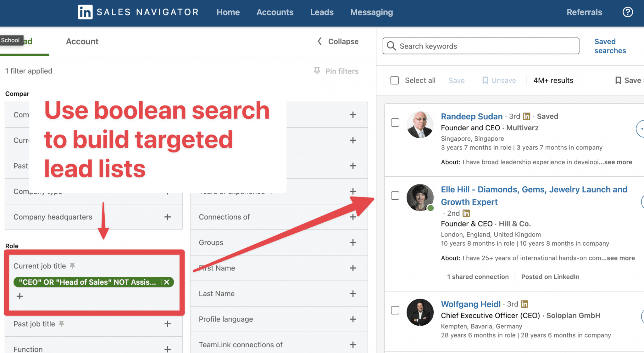The height and width of the screenshot is (353, 644).
Task: Click the plus icon under Current job title
Action: click(x=20, y=296)
